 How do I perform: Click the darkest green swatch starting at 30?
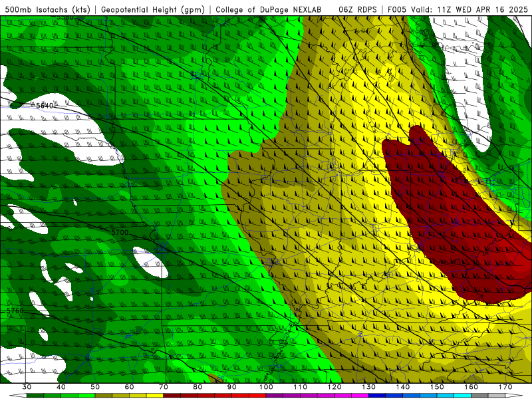(x=35, y=396)
